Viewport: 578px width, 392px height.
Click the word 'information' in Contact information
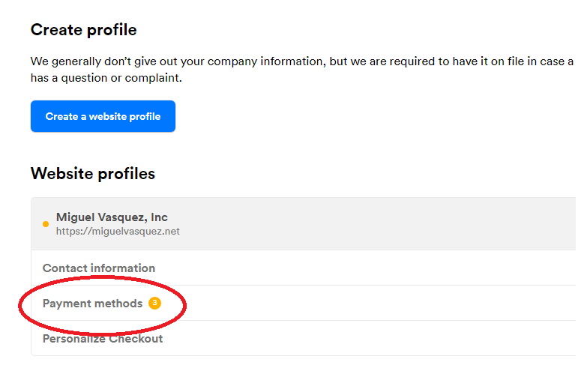[x=123, y=268]
